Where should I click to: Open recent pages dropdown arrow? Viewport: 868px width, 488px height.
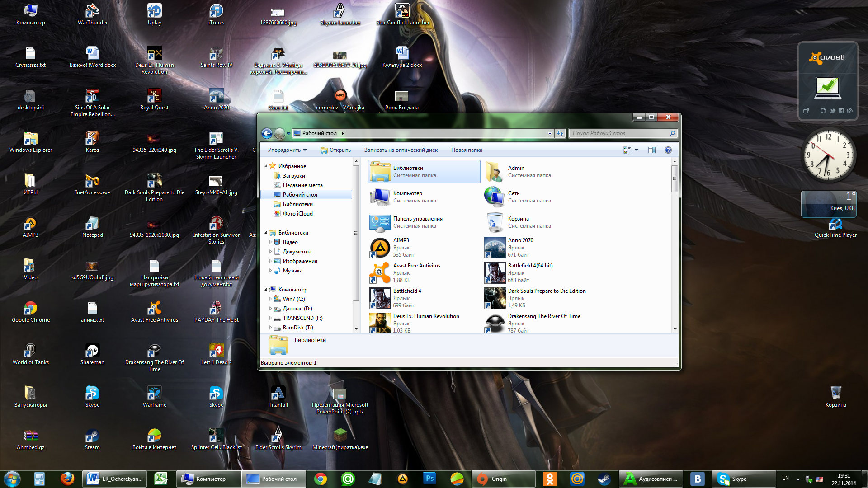click(288, 134)
